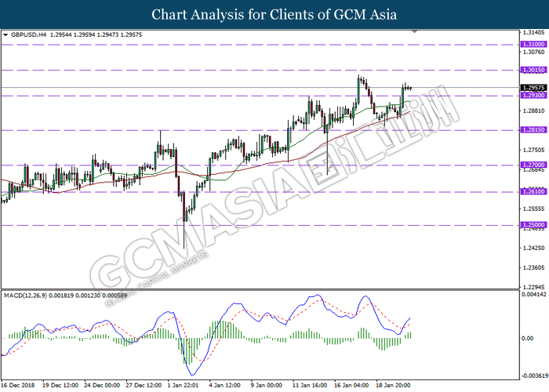This screenshot has height=392, width=549.
Task: Click the GBPUSD,H4 symbol title text
Action: click(x=28, y=34)
